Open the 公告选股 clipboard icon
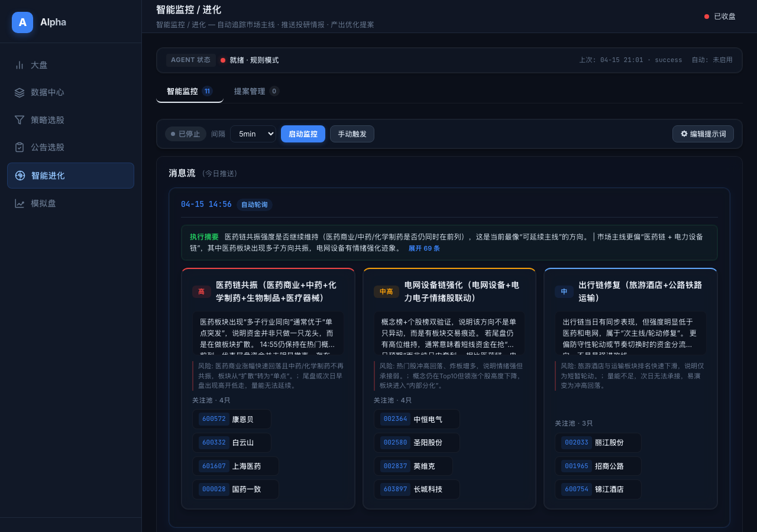 click(x=20, y=147)
